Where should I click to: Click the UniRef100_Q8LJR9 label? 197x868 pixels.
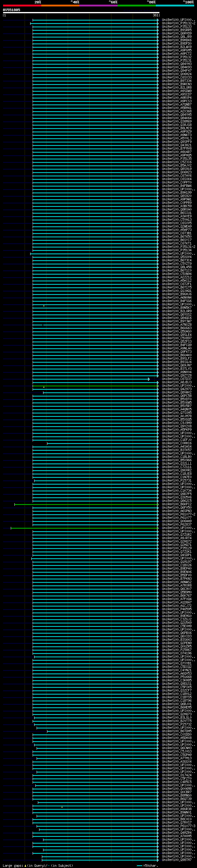tap(177, 37)
